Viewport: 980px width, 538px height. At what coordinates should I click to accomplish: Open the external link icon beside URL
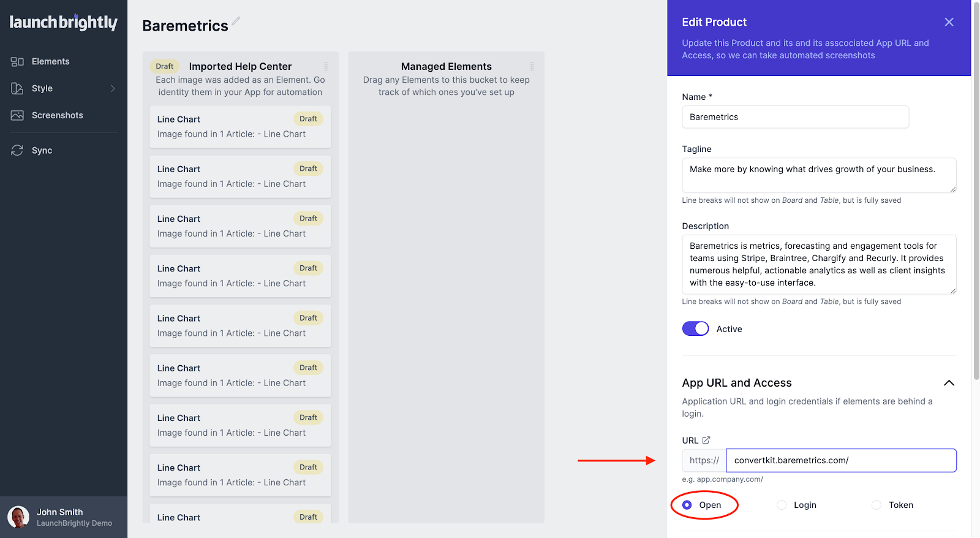(706, 440)
